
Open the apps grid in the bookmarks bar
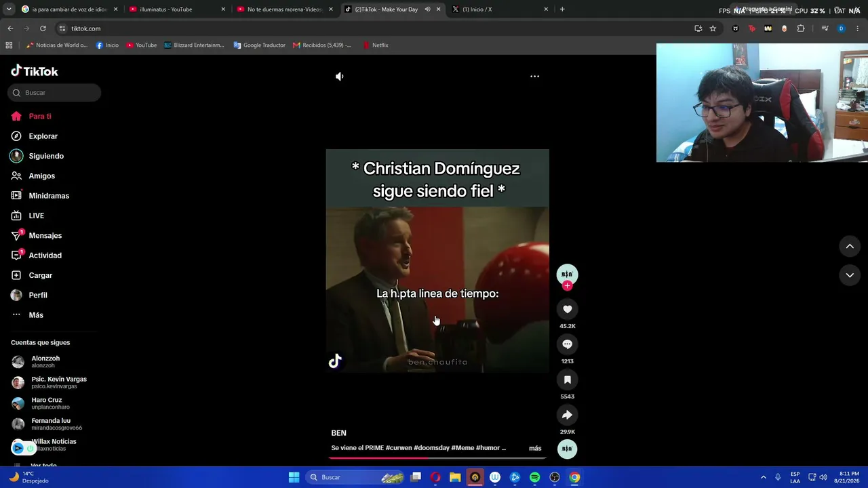[9, 45]
